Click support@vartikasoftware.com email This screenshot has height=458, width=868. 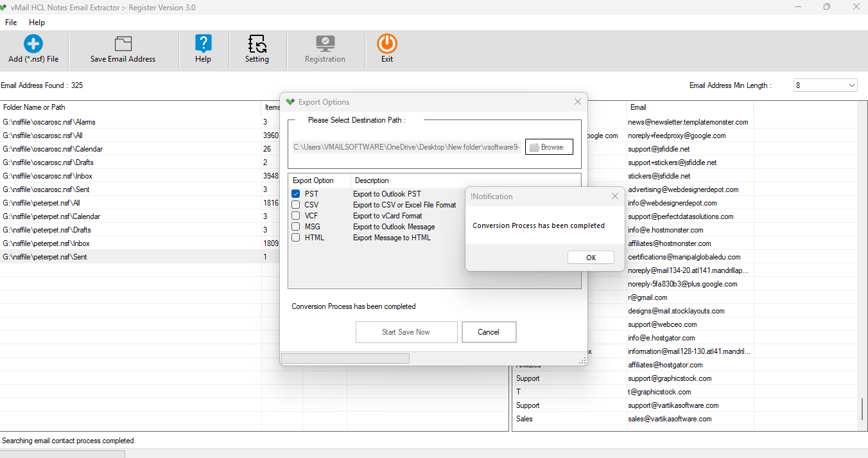(x=673, y=405)
